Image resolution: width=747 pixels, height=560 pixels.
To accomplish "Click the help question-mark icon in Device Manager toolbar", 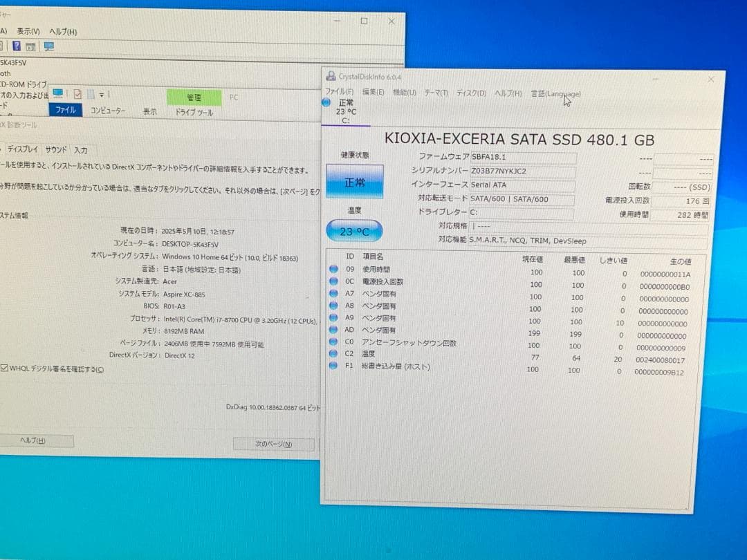I will pos(15,46).
